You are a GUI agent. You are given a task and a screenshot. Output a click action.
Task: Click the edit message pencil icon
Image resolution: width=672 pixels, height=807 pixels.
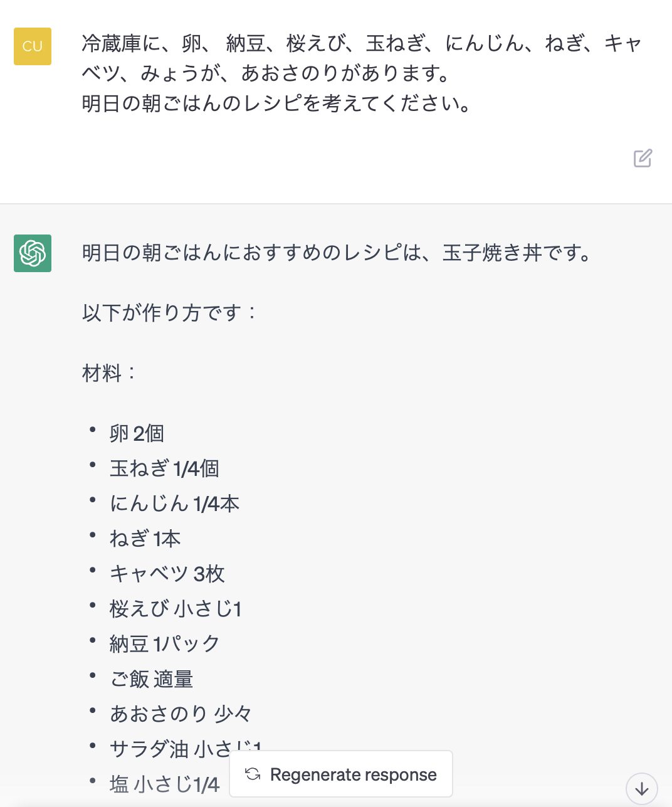coord(643,158)
